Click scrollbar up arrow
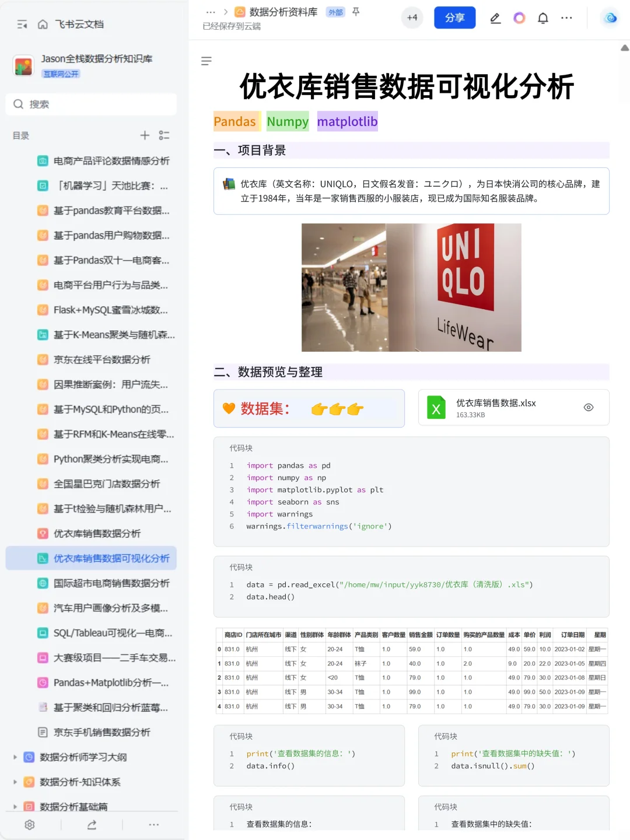 pyautogui.click(x=625, y=48)
